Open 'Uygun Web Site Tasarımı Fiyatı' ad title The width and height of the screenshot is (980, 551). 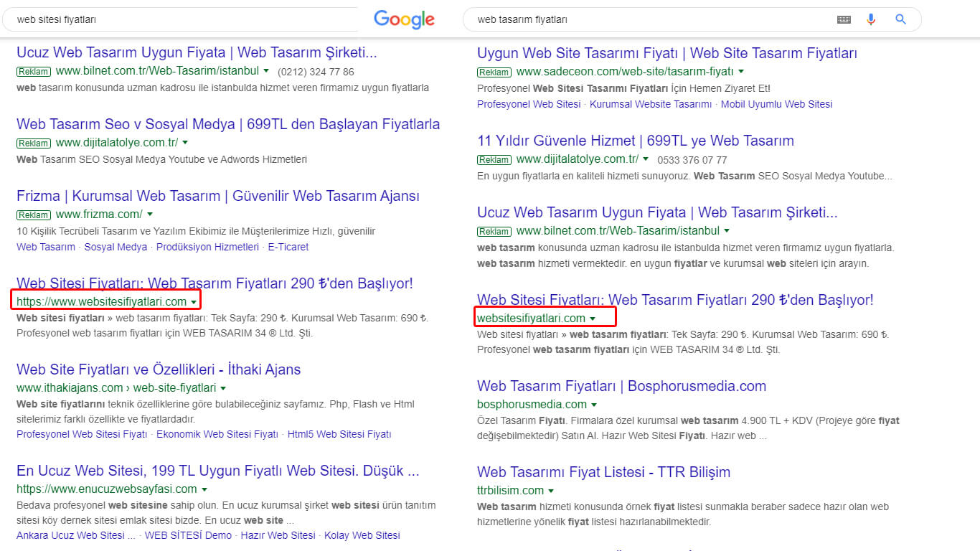pyautogui.click(x=667, y=53)
